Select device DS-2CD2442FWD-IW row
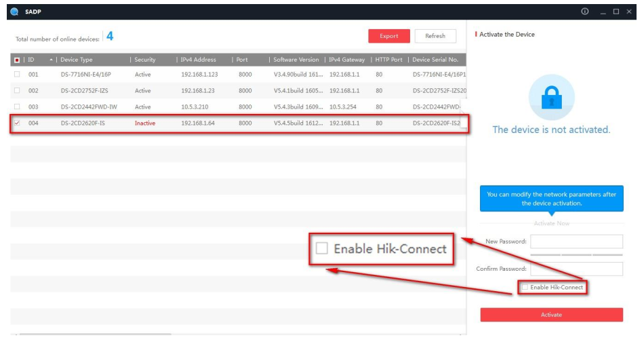The height and width of the screenshot is (342, 644). coord(238,107)
